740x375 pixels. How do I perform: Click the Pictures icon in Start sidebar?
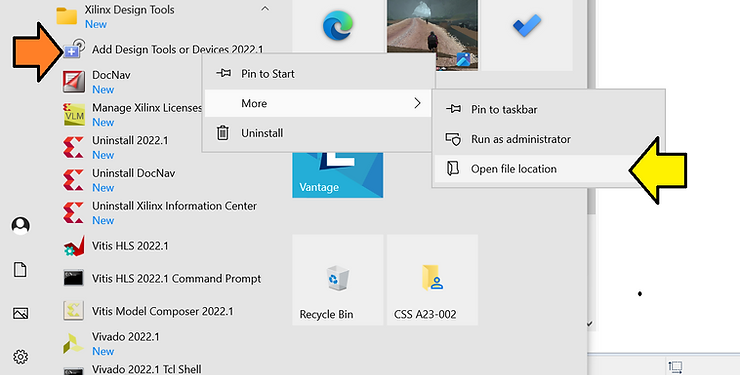point(20,313)
